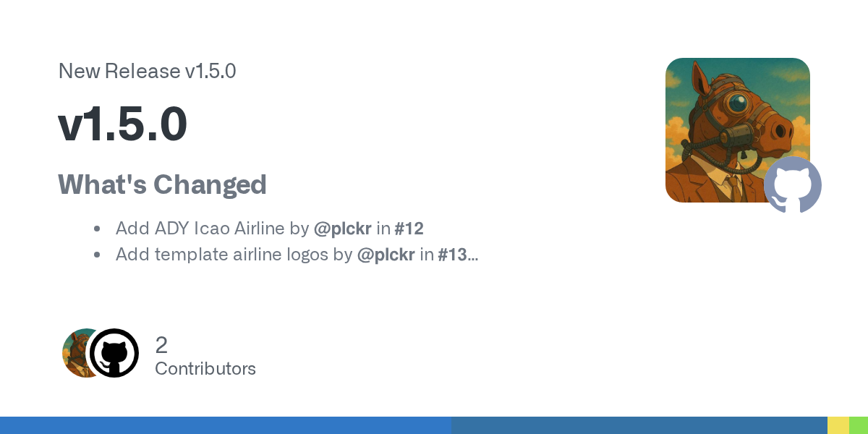
Task: Click the yellow language bar segment
Action: pos(838,425)
